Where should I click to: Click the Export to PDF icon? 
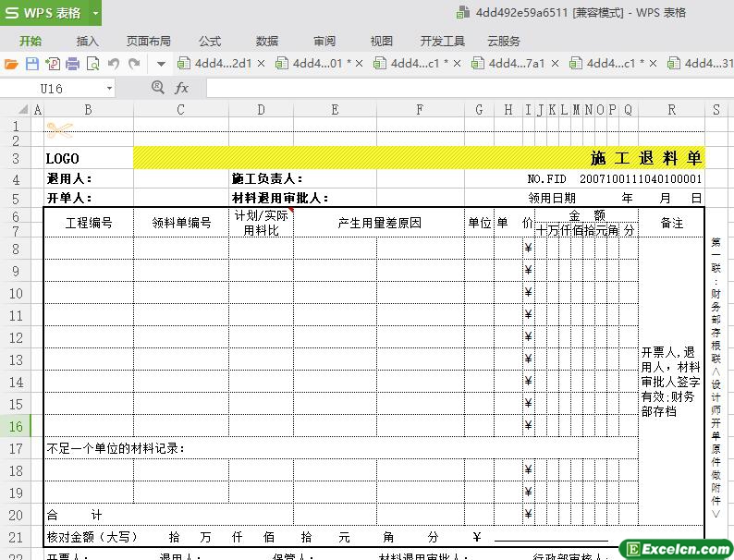click(52, 64)
